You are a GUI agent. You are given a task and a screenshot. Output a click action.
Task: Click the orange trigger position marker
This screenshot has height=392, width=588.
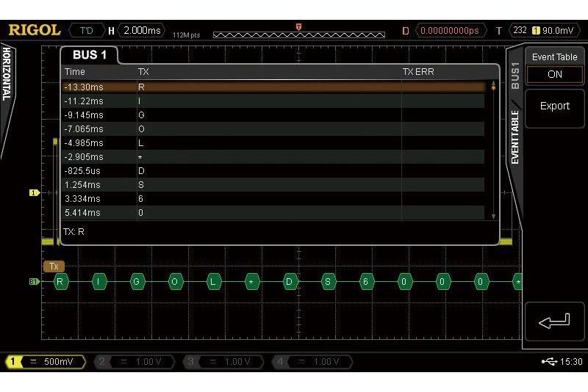pyautogui.click(x=298, y=26)
